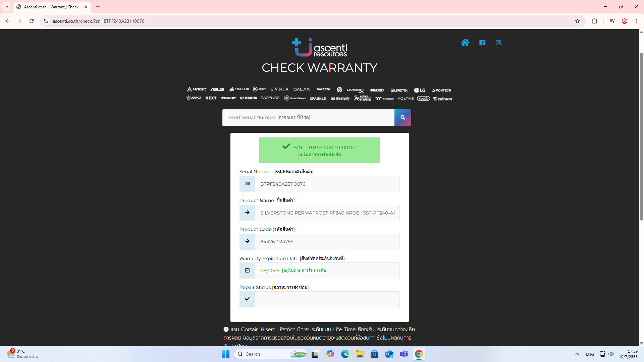This screenshot has height=362, width=644.
Task: Open Chrome three-dot menu
Action: [x=636, y=21]
